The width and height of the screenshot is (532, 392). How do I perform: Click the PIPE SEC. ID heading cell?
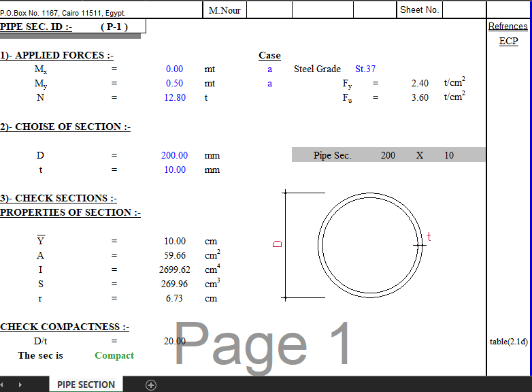36,27
